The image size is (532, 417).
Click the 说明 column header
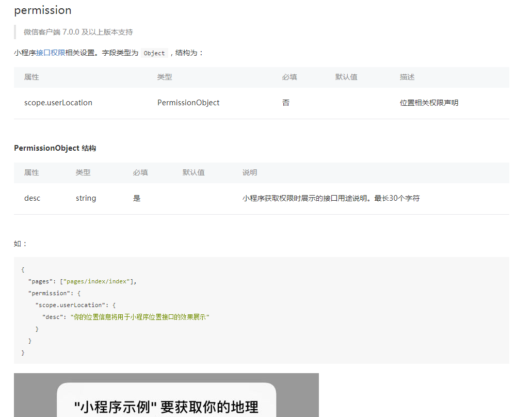tap(250, 172)
